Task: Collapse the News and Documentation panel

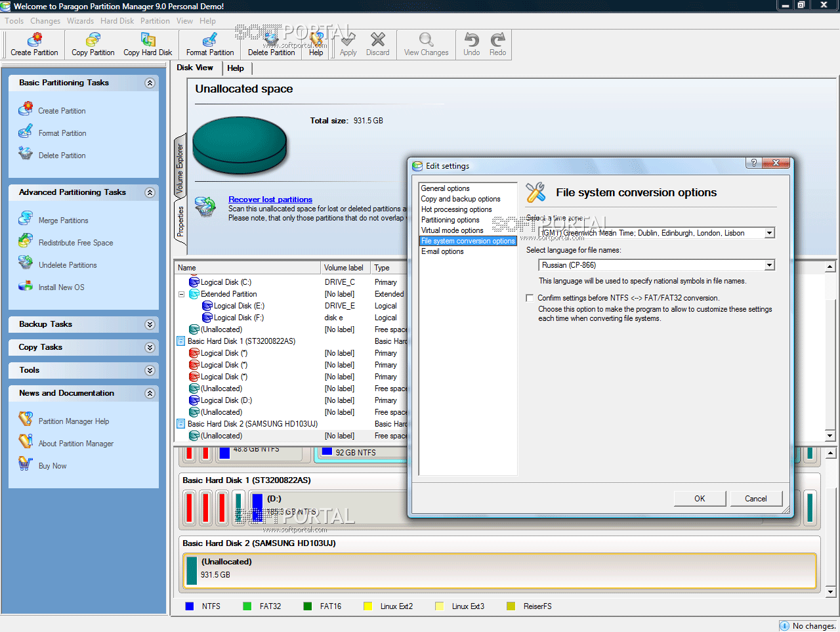Action: click(x=150, y=393)
